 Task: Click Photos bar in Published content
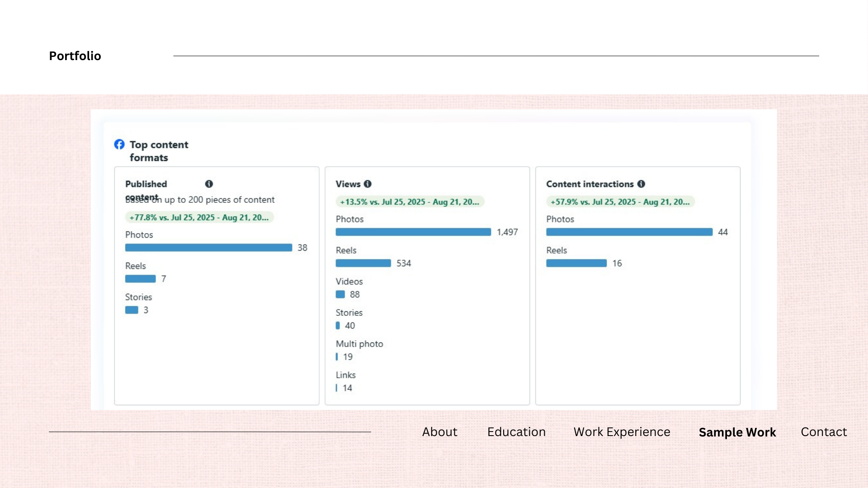208,248
